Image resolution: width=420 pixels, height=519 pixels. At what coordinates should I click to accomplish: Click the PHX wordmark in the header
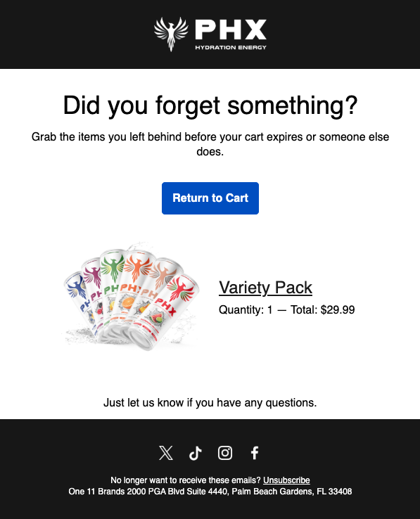[231, 30]
